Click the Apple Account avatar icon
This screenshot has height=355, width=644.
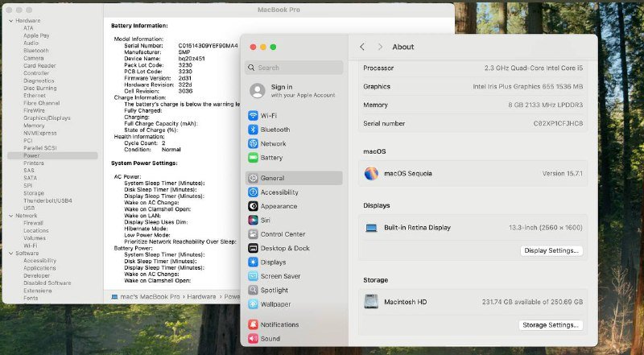coord(258,90)
